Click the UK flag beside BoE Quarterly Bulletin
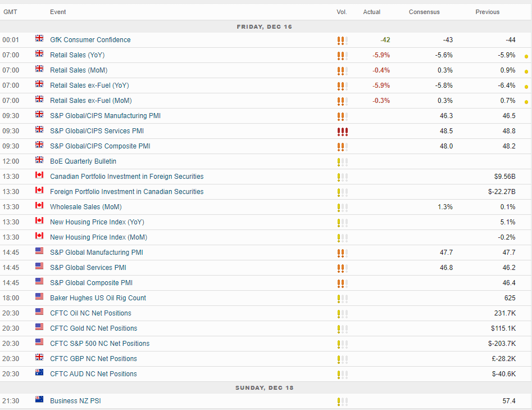Screen dimensions: 532x410 point(39,160)
